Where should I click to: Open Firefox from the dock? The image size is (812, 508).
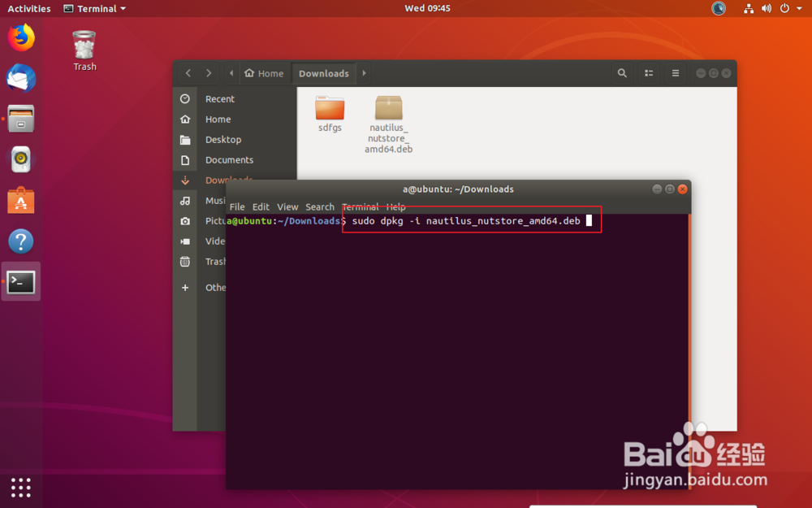20,37
